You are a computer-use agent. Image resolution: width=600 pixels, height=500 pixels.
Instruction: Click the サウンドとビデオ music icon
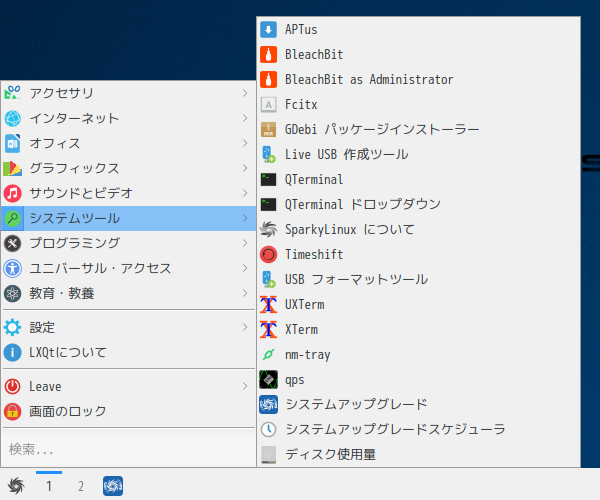[x=13, y=193]
